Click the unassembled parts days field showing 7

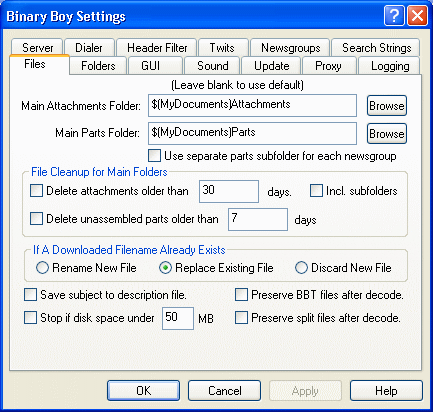pos(258,219)
